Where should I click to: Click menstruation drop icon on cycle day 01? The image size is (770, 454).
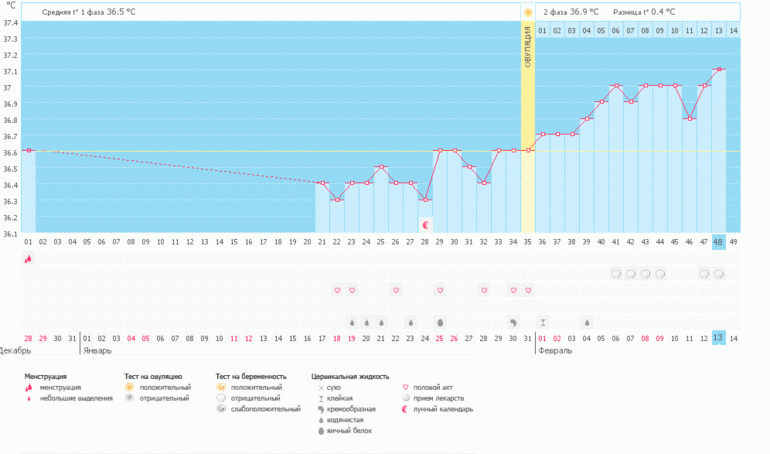coord(28,258)
